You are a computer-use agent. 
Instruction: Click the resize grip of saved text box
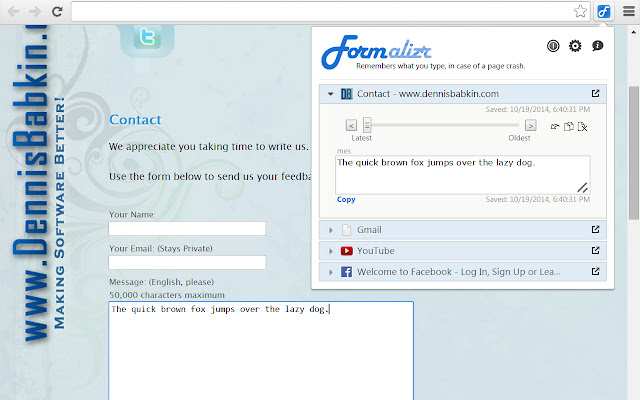tap(582, 187)
